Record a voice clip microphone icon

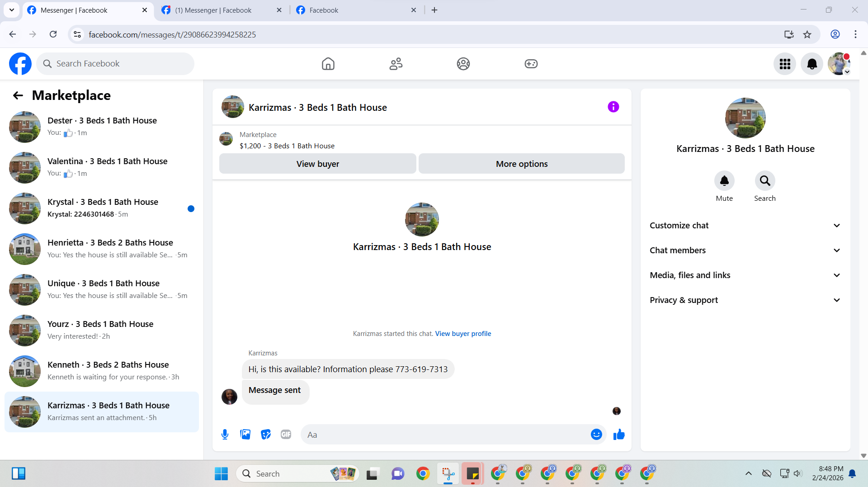(225, 435)
